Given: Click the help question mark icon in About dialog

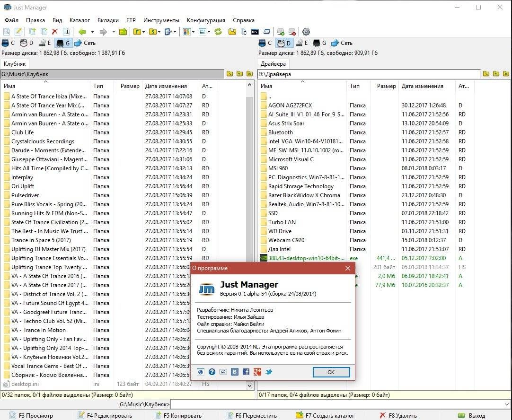Looking at the screenshot, I should click(212, 372).
